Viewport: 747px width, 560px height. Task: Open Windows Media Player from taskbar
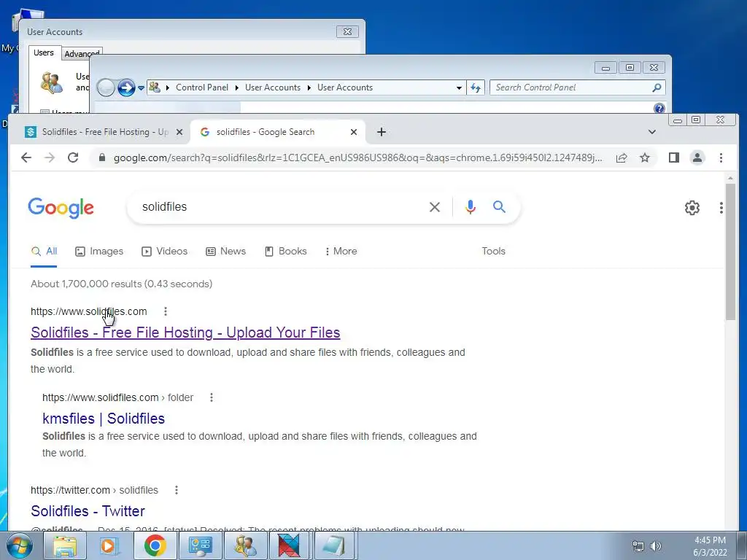tap(109, 545)
